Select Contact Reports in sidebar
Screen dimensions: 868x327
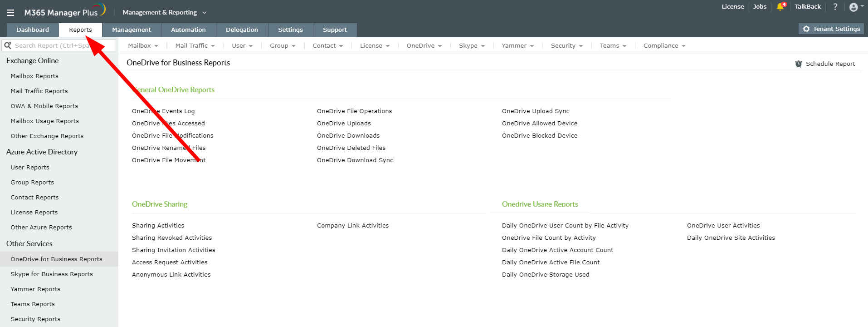[34, 198]
